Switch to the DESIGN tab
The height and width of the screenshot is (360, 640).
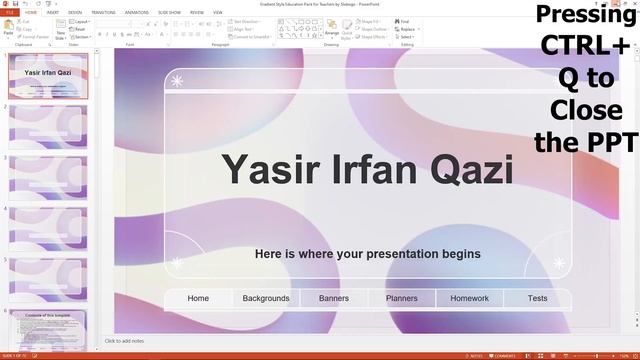click(x=75, y=13)
